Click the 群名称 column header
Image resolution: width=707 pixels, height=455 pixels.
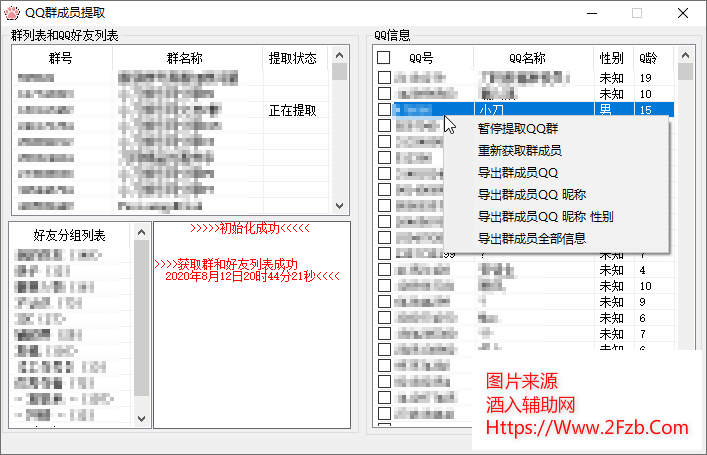click(187, 58)
